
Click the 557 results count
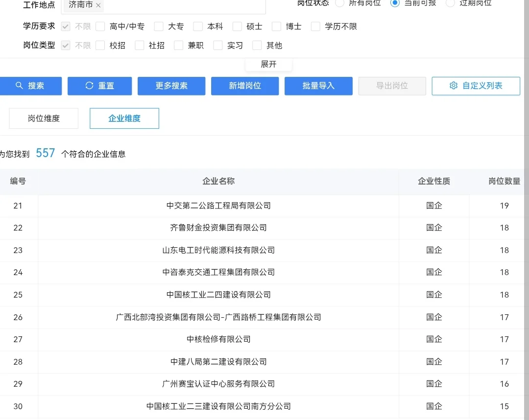coord(45,153)
